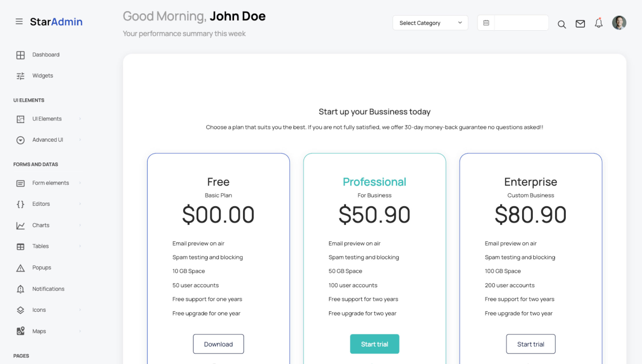Viewport: 642px width, 364px height.
Task: Expand the UI Elements submenu arrow
Action: point(80,119)
